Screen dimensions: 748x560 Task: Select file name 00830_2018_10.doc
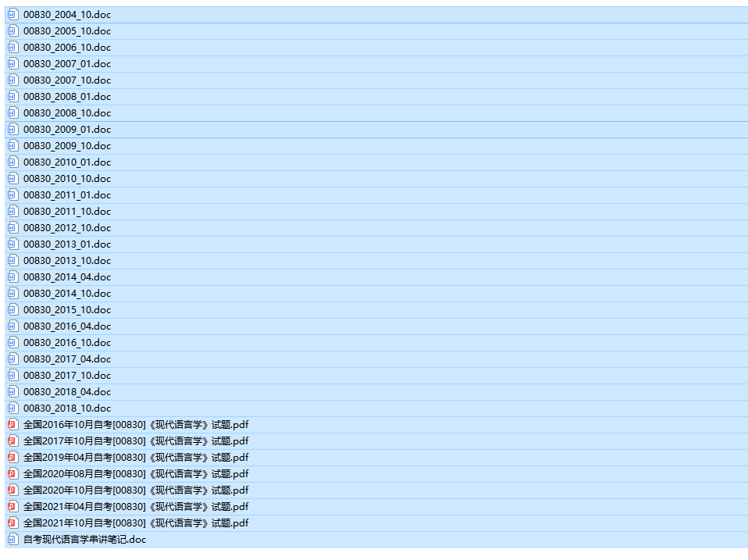coord(67,408)
